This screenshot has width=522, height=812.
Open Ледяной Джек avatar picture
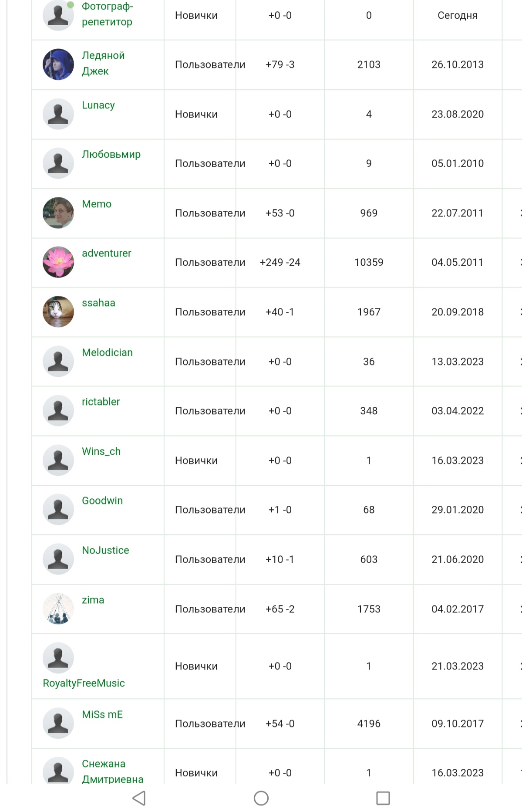point(58,64)
